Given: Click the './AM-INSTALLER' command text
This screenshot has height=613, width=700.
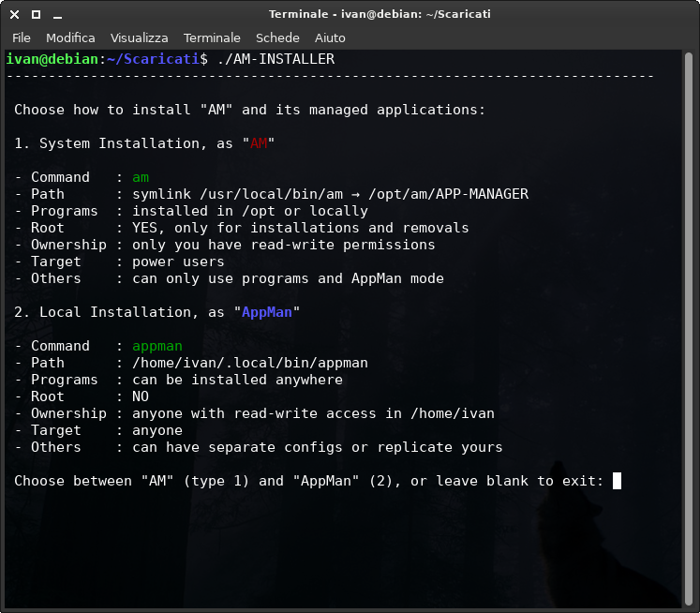Looking at the screenshot, I should [x=276, y=59].
